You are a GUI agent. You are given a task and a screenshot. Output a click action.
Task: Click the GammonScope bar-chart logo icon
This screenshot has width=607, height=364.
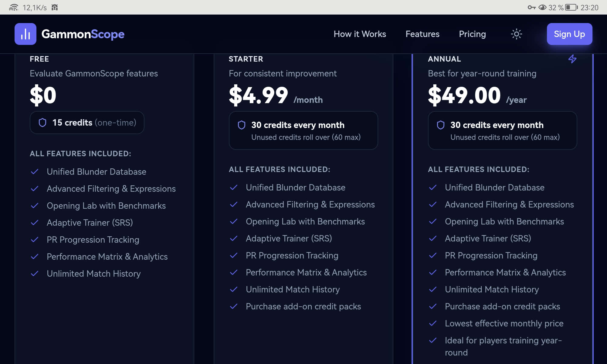[x=25, y=34]
